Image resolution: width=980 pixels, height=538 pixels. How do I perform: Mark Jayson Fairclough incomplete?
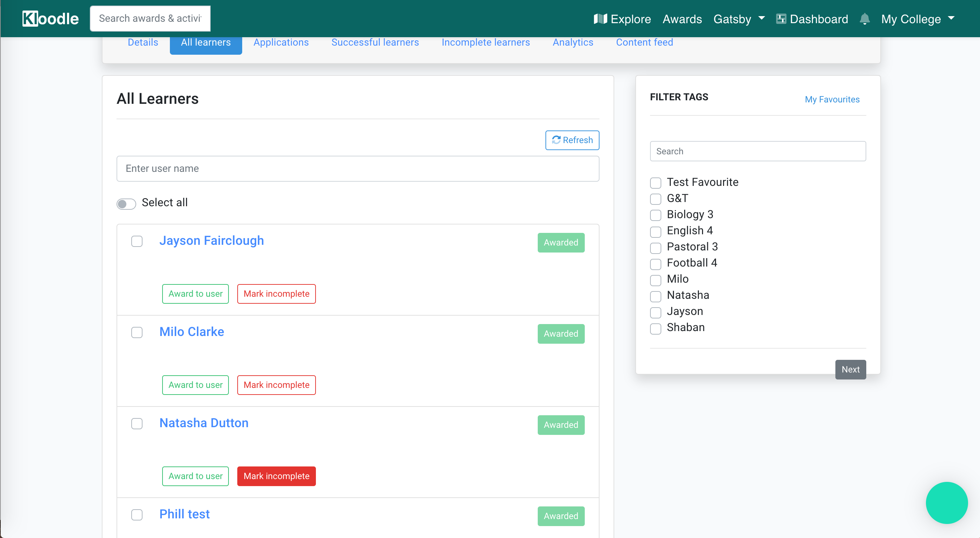[x=277, y=294]
